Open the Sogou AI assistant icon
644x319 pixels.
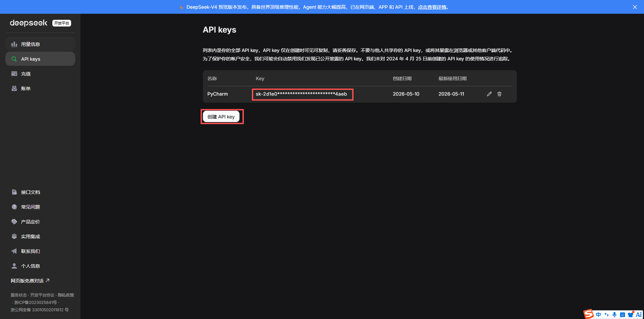click(x=639, y=315)
